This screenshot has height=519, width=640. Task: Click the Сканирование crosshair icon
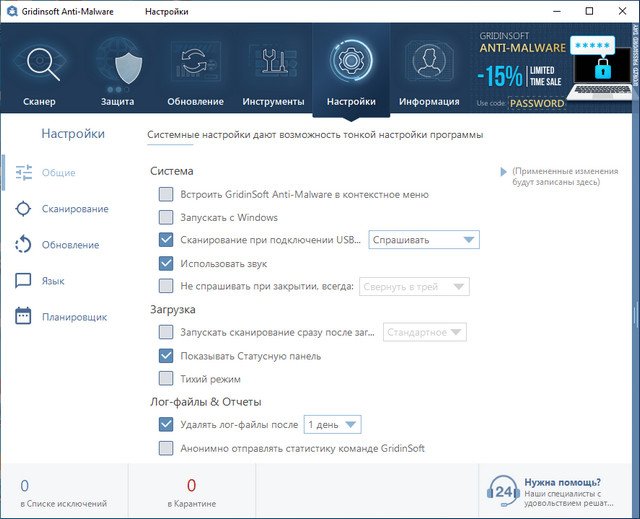[x=23, y=208]
